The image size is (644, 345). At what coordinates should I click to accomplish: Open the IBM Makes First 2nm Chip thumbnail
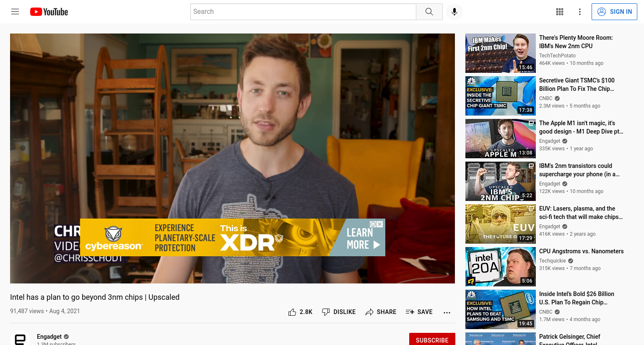click(x=501, y=53)
